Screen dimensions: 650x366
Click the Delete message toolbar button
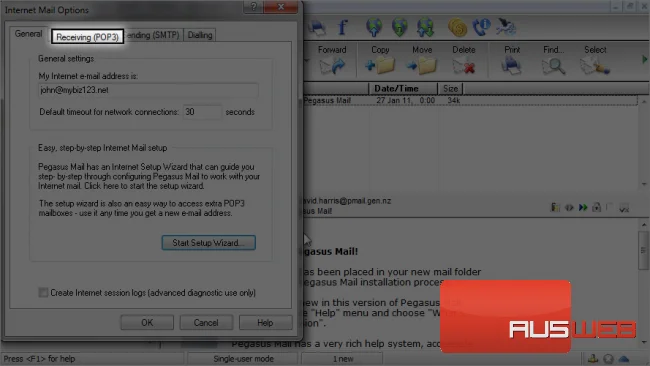[x=463, y=60]
